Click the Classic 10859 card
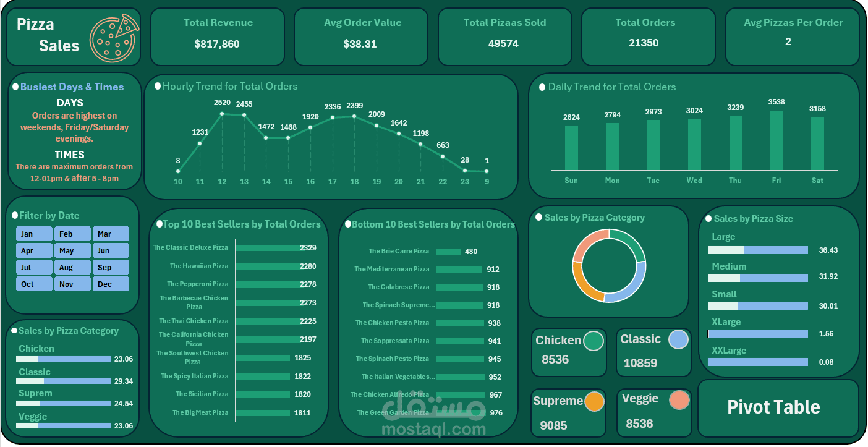Screen dimensions: 868x447 (654, 352)
